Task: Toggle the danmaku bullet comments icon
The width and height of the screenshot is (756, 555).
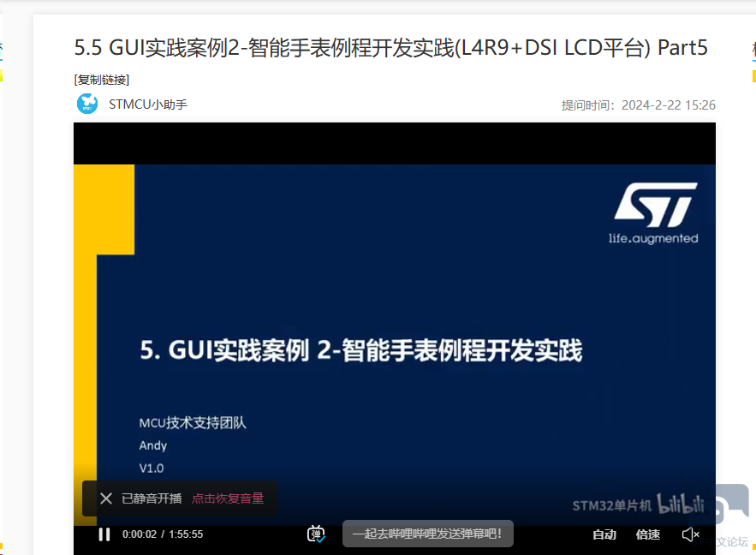Action: pos(316,534)
